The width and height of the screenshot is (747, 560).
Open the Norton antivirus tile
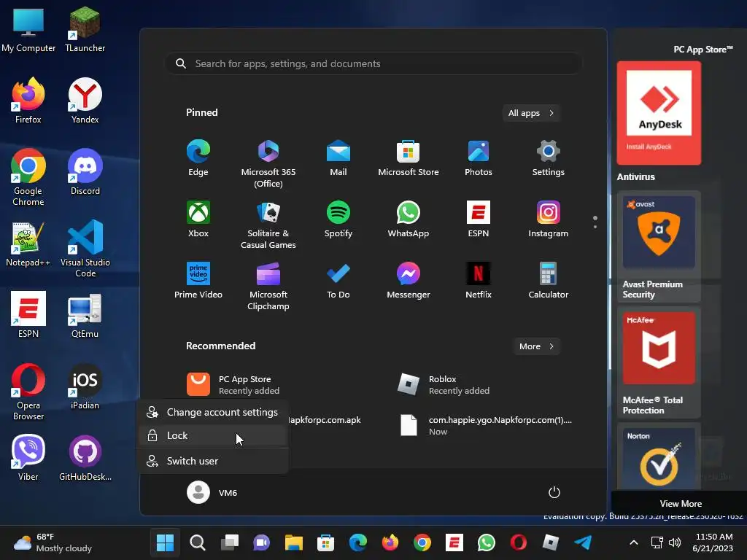tap(659, 456)
